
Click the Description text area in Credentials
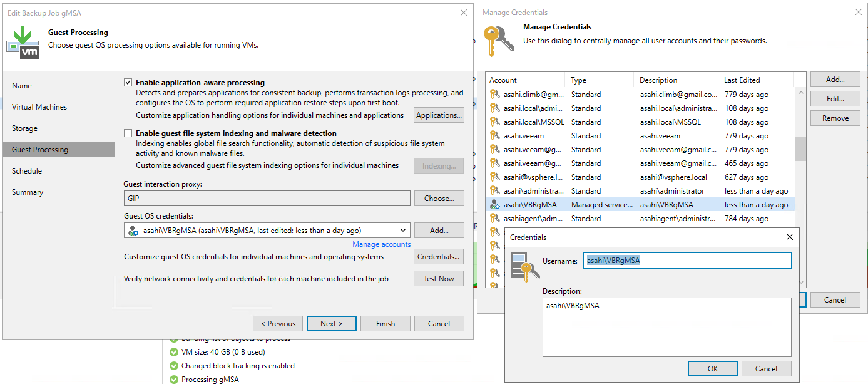tap(667, 327)
